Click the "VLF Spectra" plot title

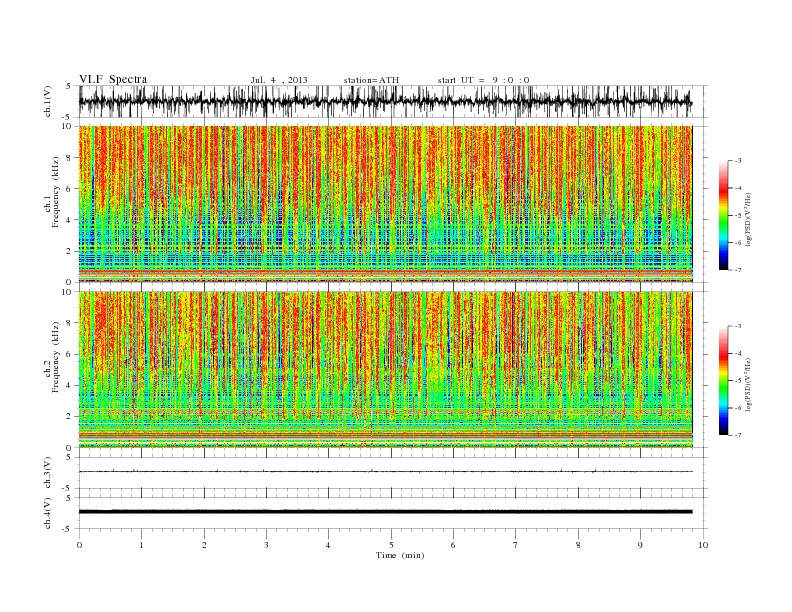tap(113, 79)
